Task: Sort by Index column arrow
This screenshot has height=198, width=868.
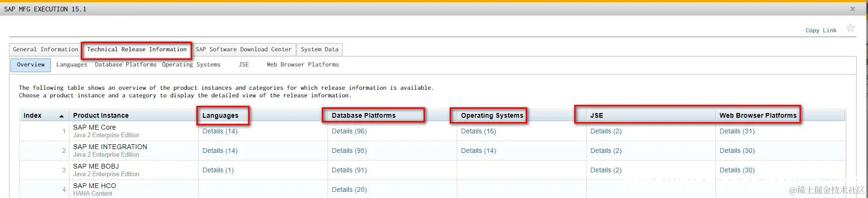Action: tap(61, 116)
